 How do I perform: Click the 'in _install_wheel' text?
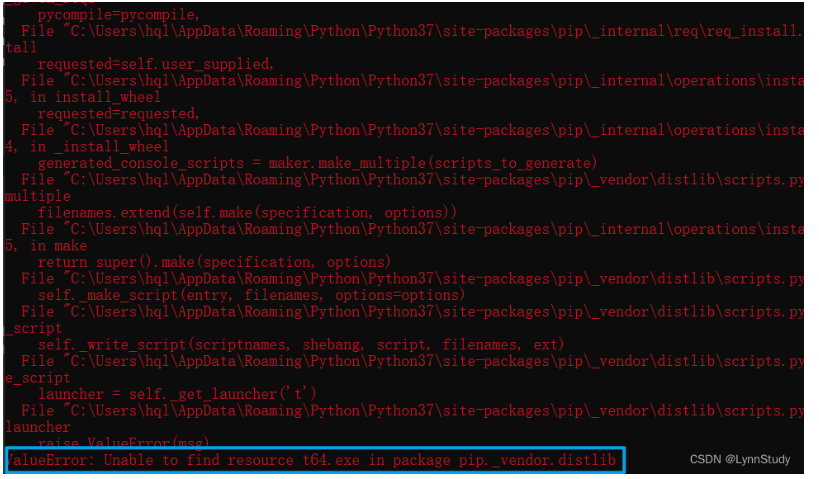click(99, 147)
